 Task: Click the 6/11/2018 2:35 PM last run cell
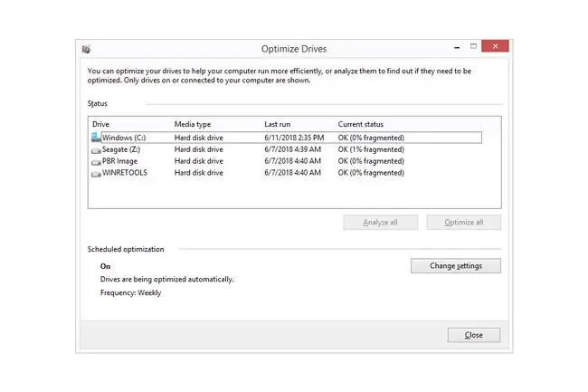click(x=294, y=138)
